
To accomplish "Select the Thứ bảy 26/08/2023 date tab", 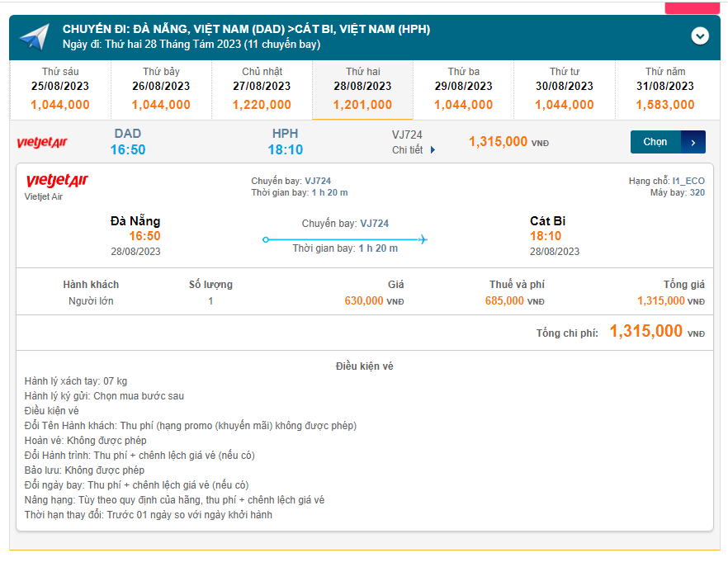I will point(161,89).
